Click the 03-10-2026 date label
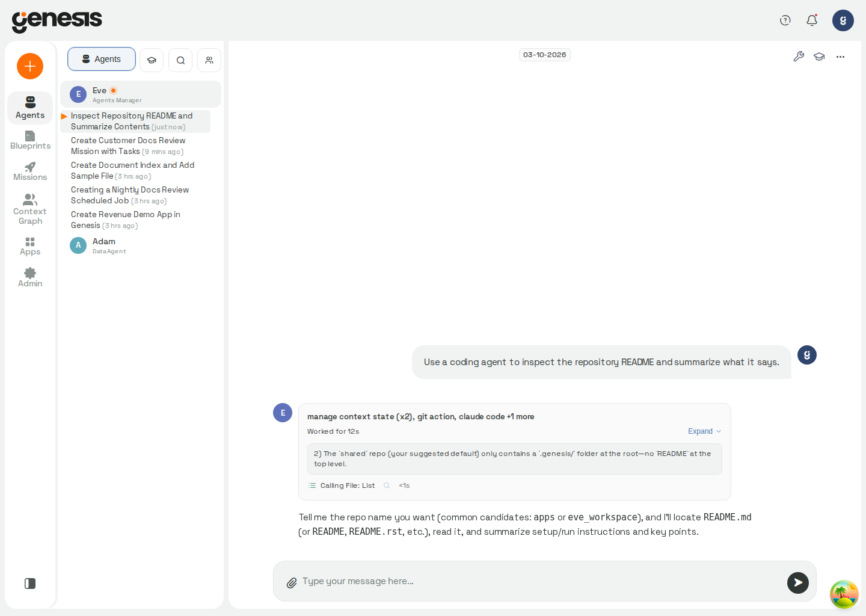Image resolution: width=866 pixels, height=616 pixels. tap(545, 55)
